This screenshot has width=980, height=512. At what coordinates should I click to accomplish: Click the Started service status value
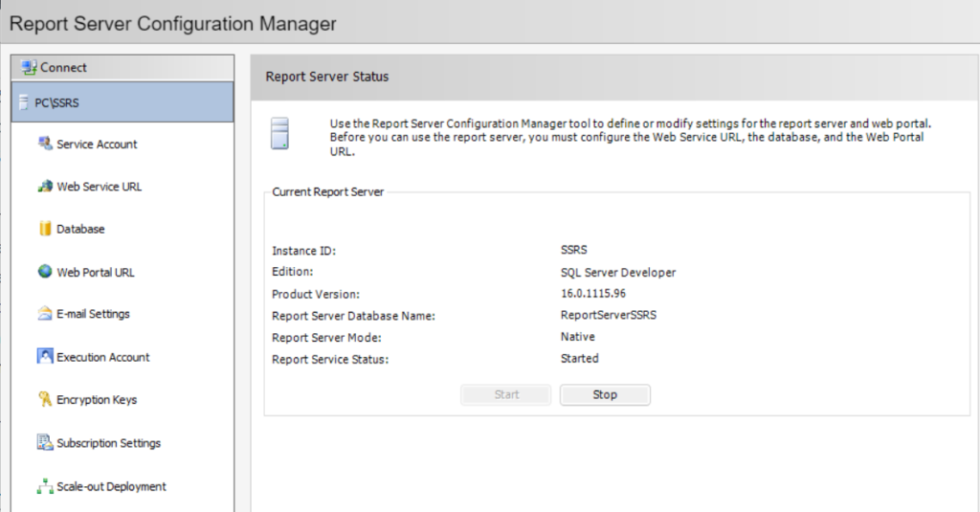coord(579,358)
